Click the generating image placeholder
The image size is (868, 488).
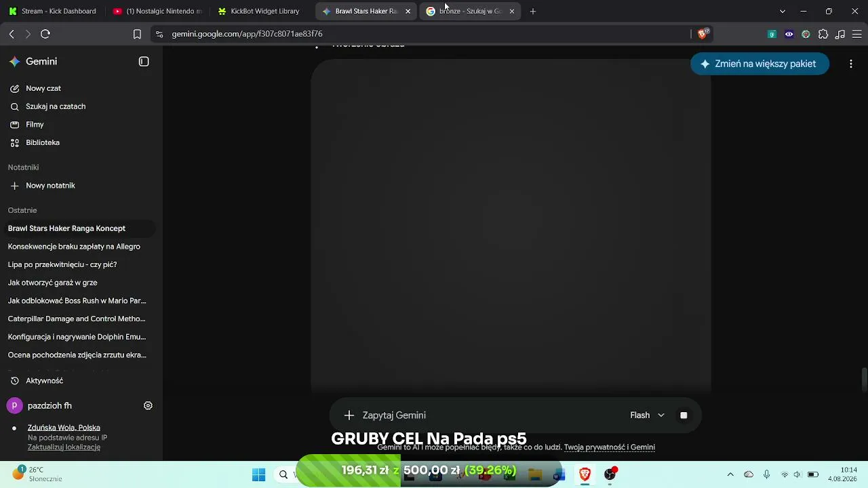[x=511, y=226]
